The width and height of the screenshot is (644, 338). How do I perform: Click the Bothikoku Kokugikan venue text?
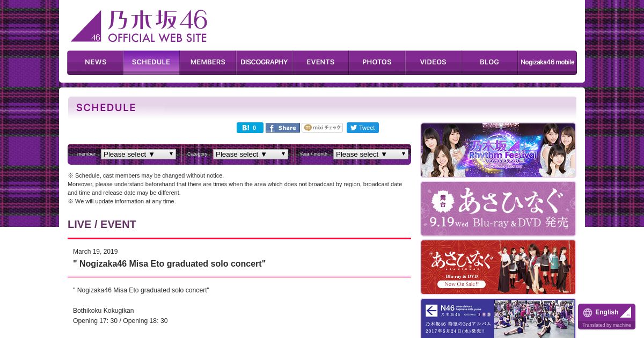click(104, 311)
